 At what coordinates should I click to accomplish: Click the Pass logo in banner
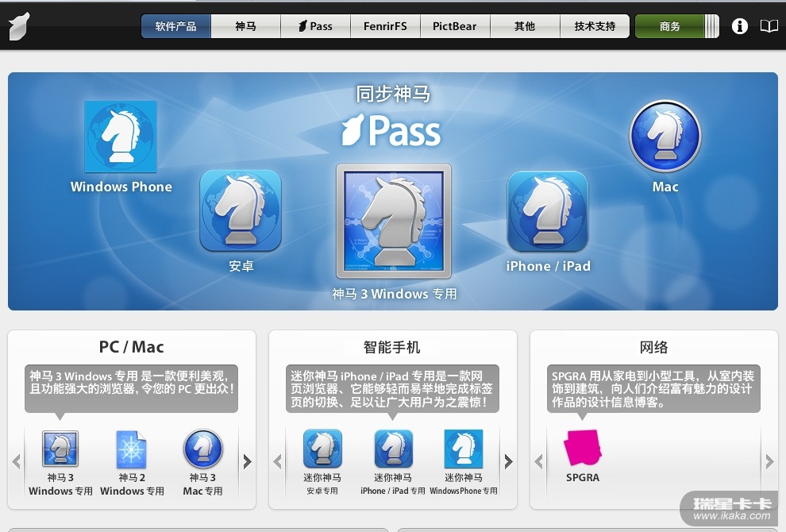(391, 130)
